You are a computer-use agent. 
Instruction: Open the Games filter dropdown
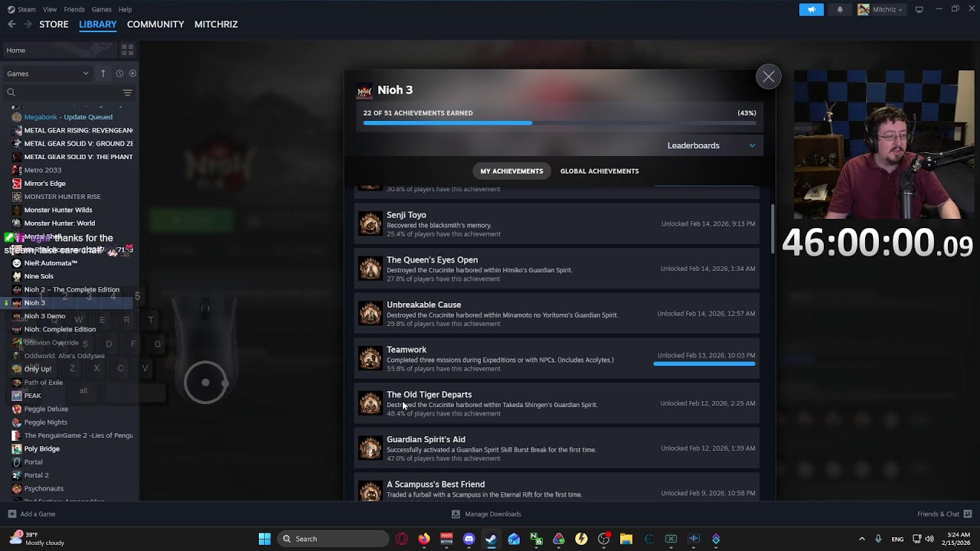point(47,73)
